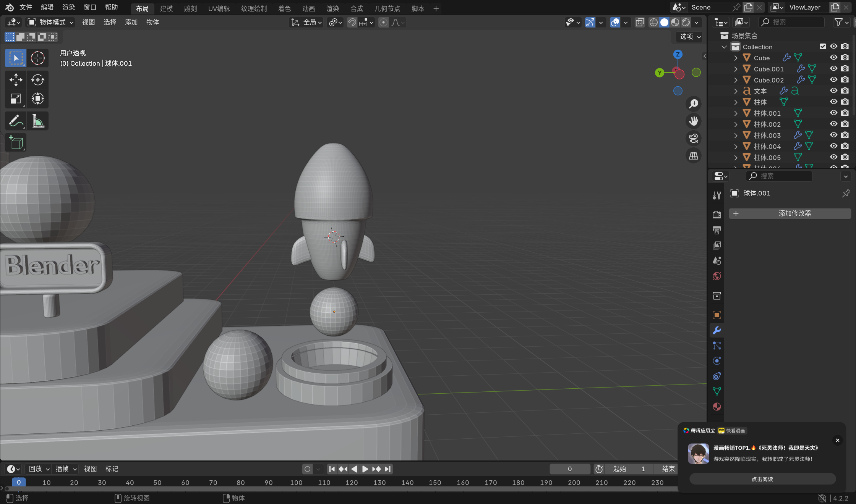Select the Scale tool
Screen dimensions: 856x504
tap(16, 99)
